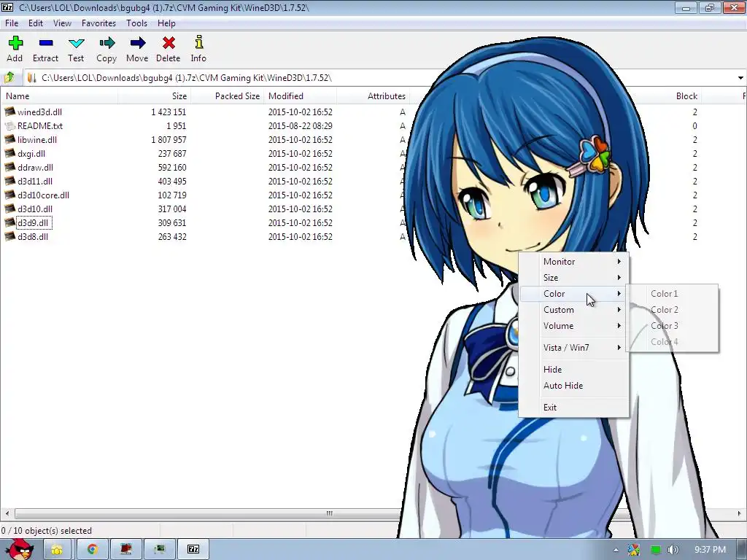The image size is (747, 560).
Task: Open Chrome from the taskbar
Action: click(x=93, y=550)
